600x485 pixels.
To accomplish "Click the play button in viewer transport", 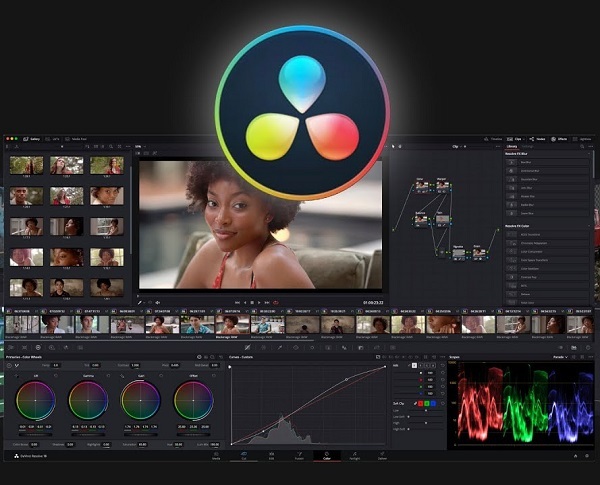I will click(259, 303).
